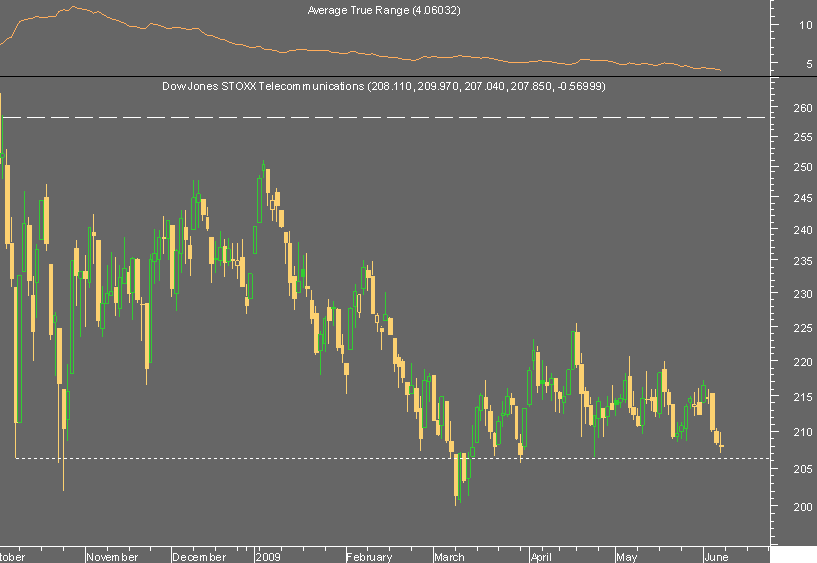Select the February label on the time axis
Image resolution: width=817 pixels, height=563 pixels.
point(369,557)
